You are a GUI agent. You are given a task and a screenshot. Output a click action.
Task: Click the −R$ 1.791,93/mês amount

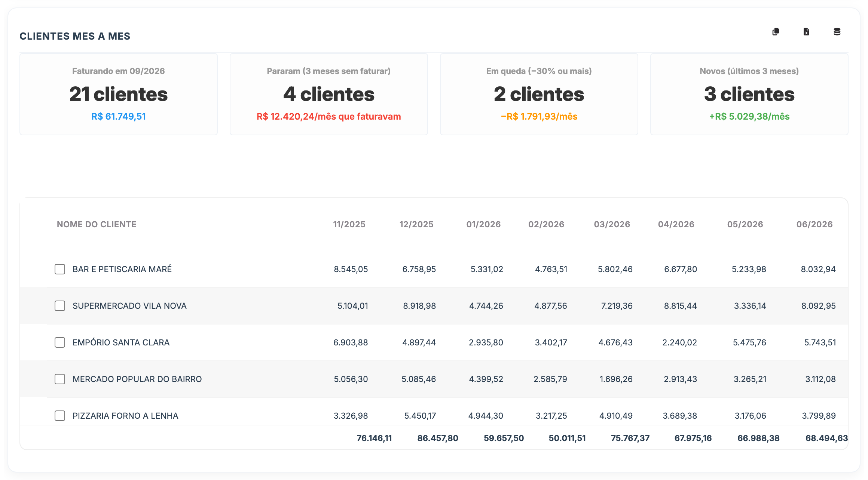(539, 117)
